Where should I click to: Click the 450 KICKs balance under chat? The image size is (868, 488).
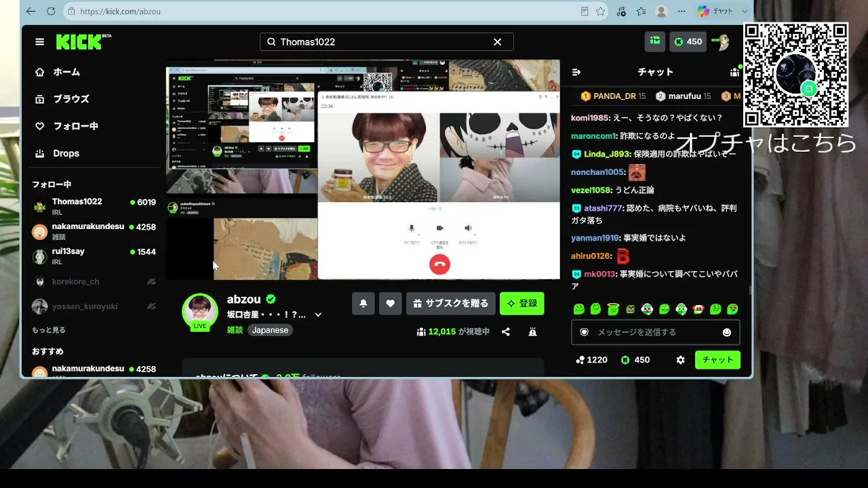[635, 360]
